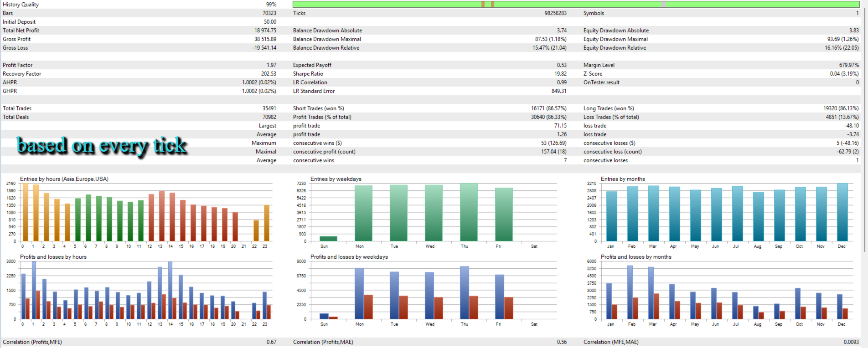This screenshot has width=868, height=348.
Task: Click the Total Trades value 35491
Action: [269, 108]
